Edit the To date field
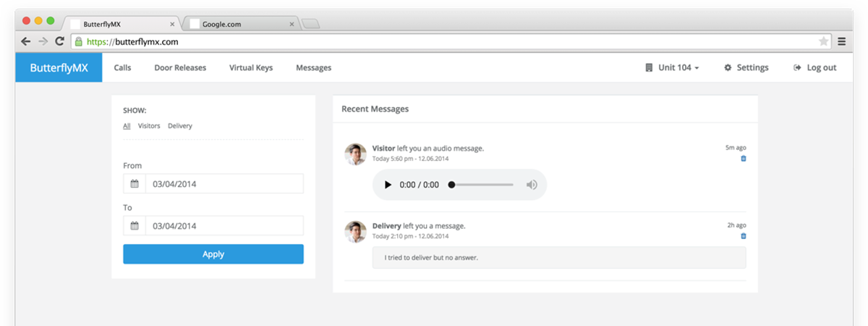Screen dimensions: 868x326 click(x=224, y=226)
